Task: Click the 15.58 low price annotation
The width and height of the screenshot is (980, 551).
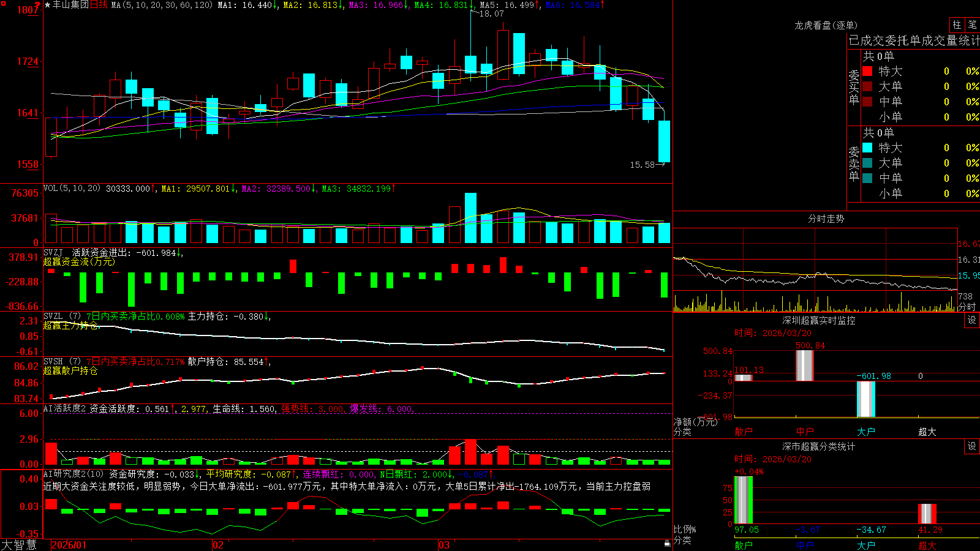Action: click(x=642, y=165)
